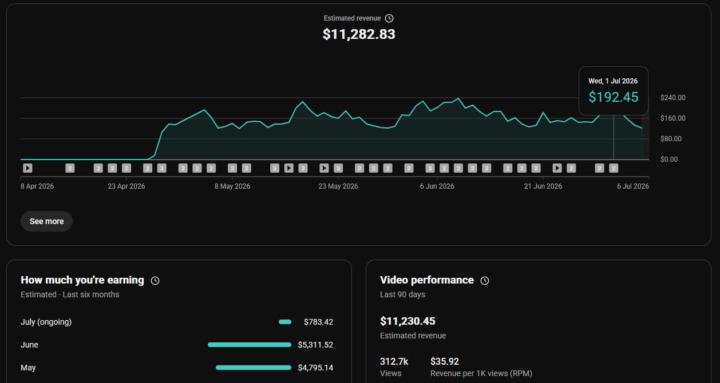Click the $783.42 July amount

(x=318, y=322)
